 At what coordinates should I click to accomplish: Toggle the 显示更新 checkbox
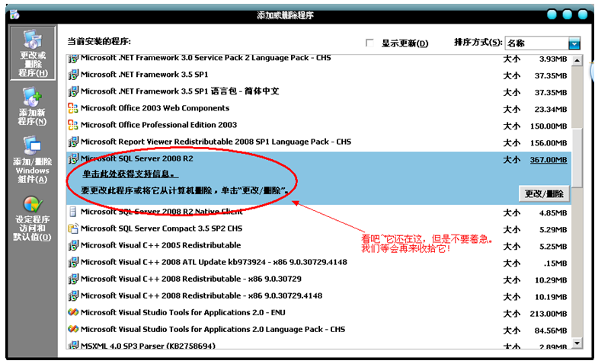369,43
